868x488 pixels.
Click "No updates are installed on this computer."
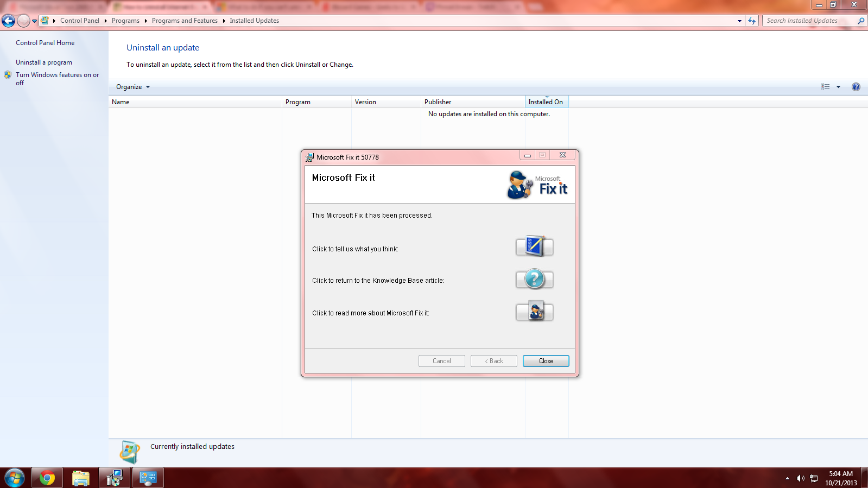[489, 114]
